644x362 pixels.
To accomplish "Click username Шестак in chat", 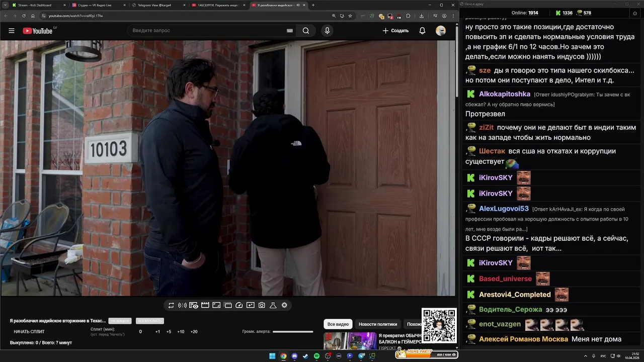I will click(492, 151).
